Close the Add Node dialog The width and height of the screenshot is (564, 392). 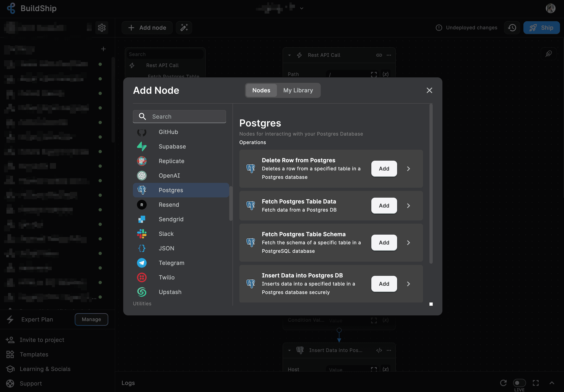coord(429,90)
